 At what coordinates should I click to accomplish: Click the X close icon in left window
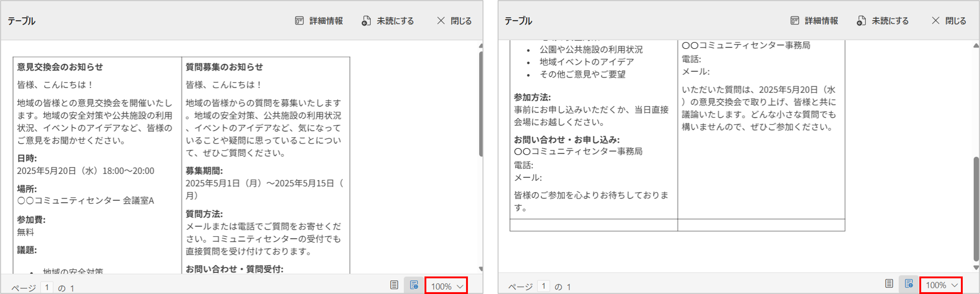click(441, 21)
